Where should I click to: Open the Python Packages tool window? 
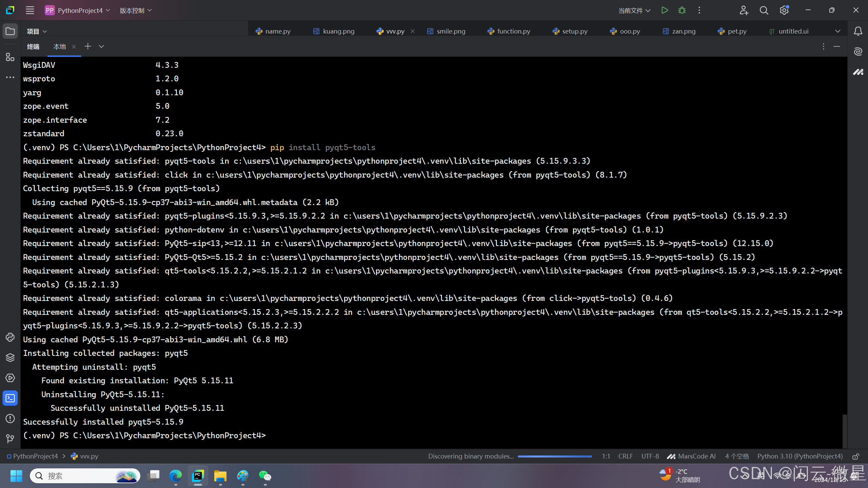(10, 358)
